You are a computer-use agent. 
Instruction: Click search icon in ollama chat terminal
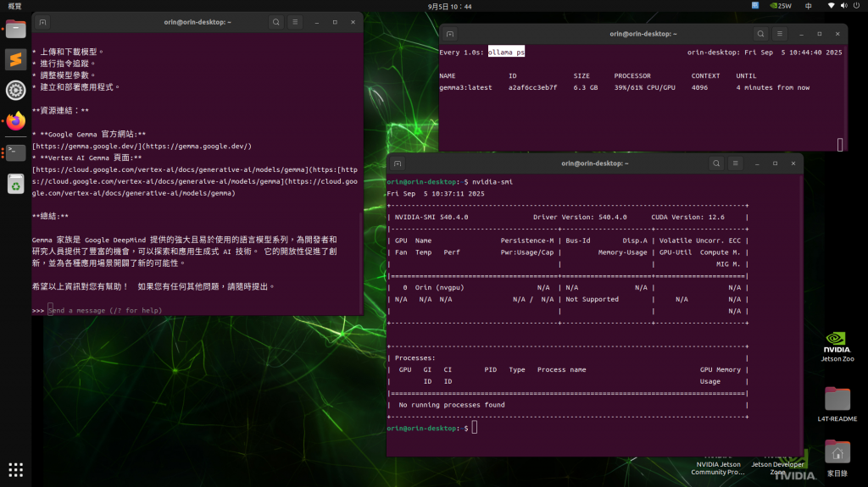coord(275,22)
